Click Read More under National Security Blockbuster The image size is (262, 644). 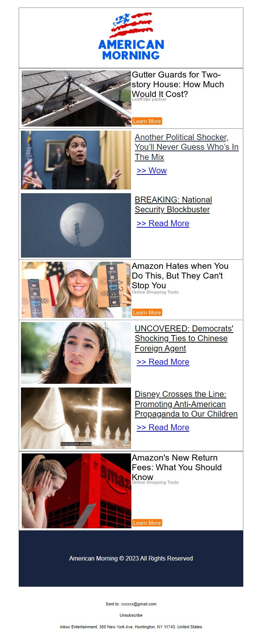[x=163, y=224]
